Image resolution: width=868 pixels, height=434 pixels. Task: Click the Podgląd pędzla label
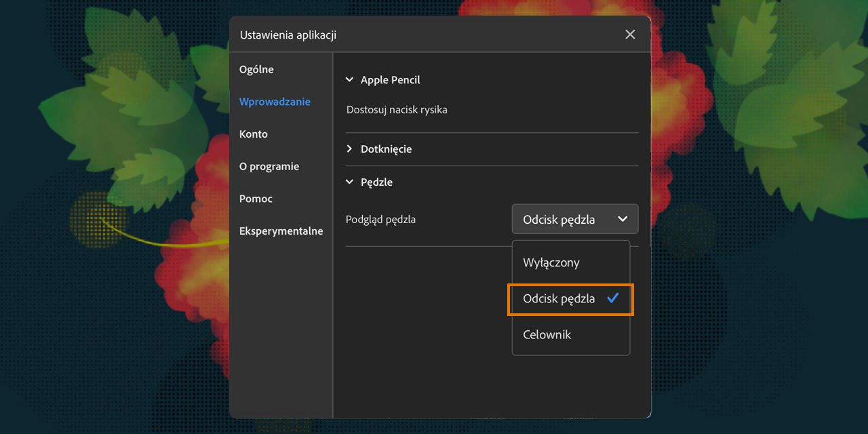(380, 219)
